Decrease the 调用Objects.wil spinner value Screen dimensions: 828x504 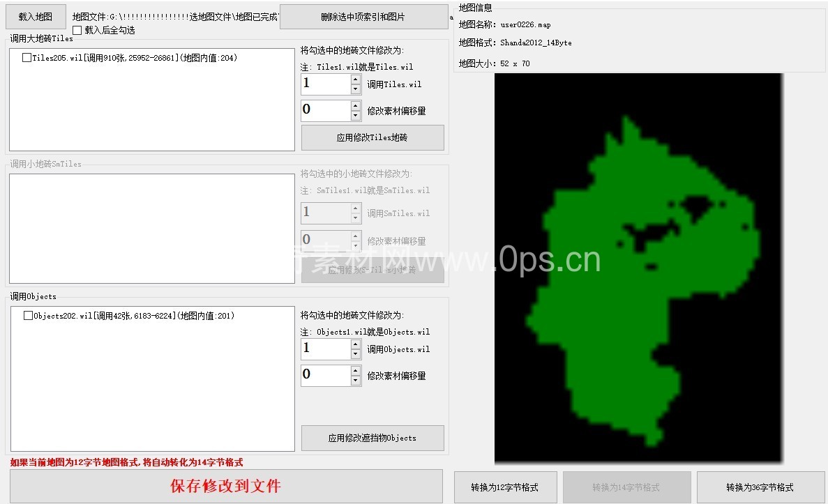[x=356, y=354]
